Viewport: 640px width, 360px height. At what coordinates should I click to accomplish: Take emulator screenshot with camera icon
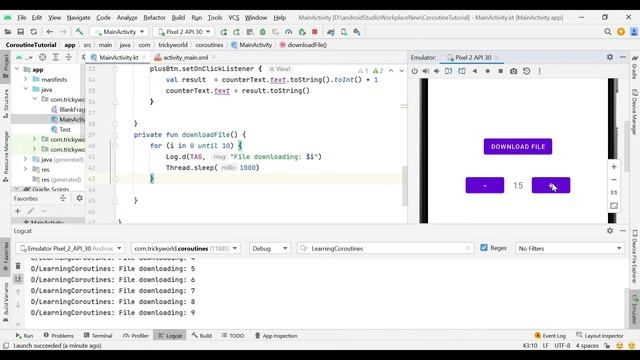(513, 71)
